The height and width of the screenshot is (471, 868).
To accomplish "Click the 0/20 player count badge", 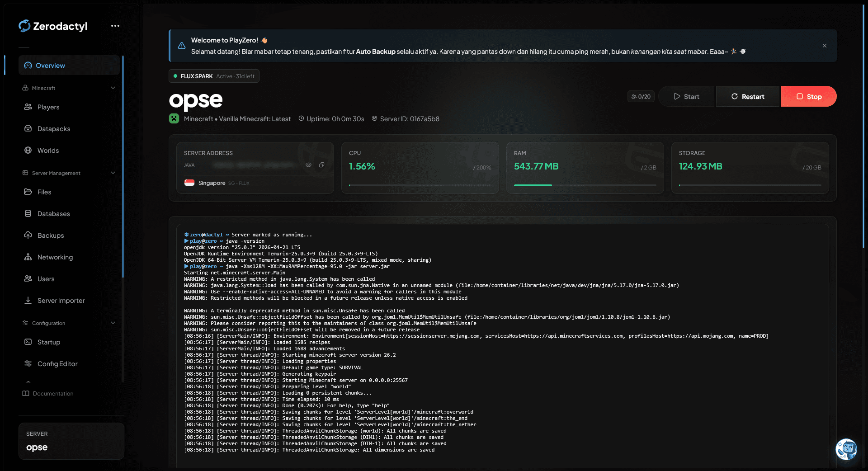I will pyautogui.click(x=641, y=96).
